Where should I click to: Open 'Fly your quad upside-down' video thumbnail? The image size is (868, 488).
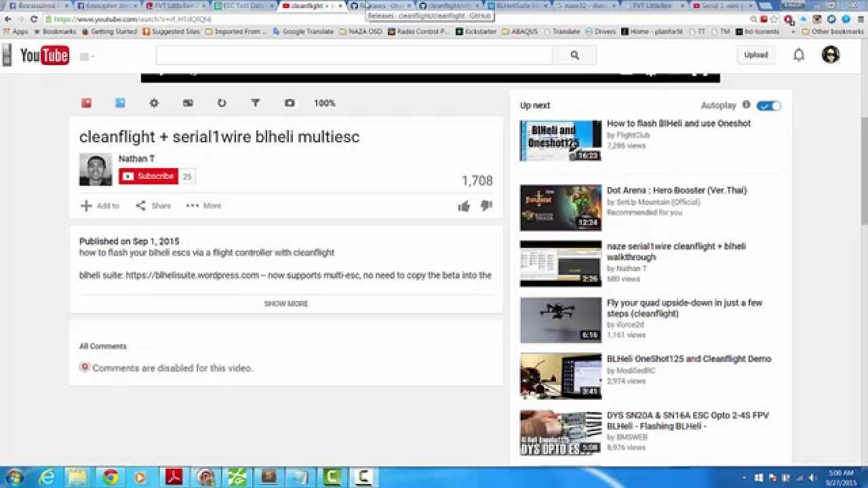pos(561,320)
